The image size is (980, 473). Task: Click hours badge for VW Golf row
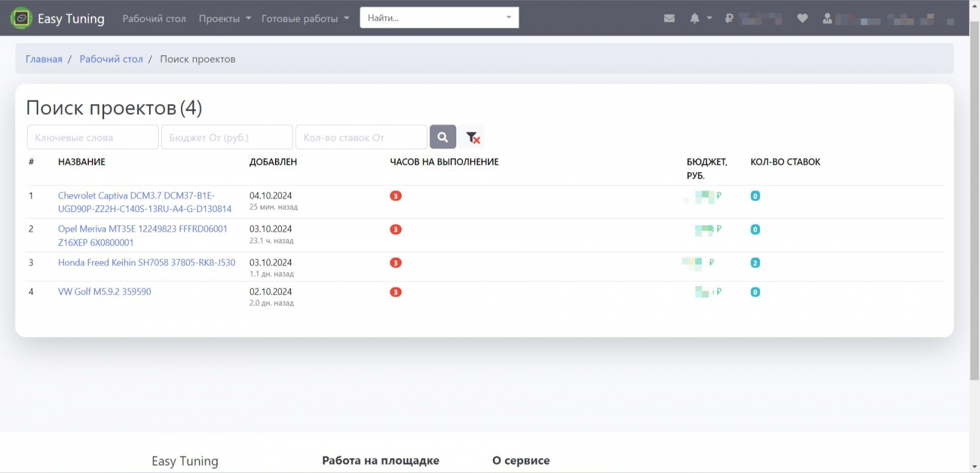(x=396, y=292)
